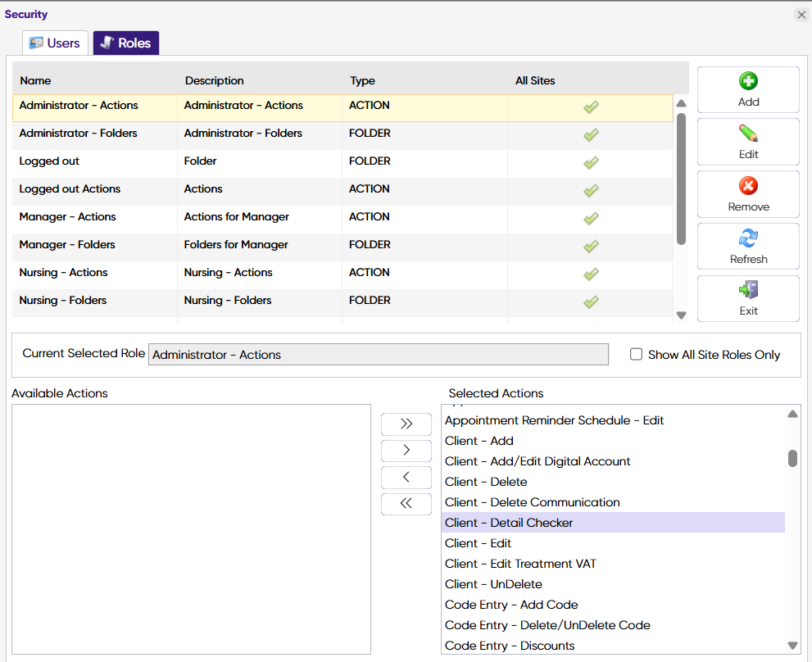Click the Exit door icon

coord(748,290)
